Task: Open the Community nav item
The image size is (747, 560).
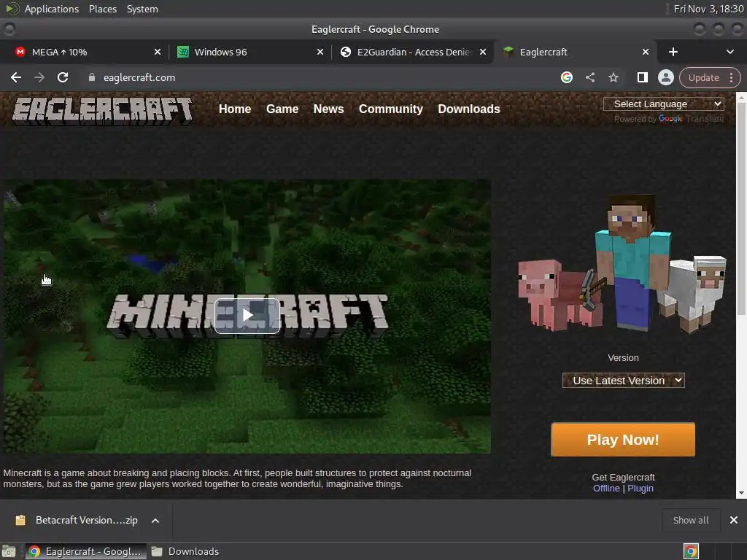Action: [x=391, y=109]
